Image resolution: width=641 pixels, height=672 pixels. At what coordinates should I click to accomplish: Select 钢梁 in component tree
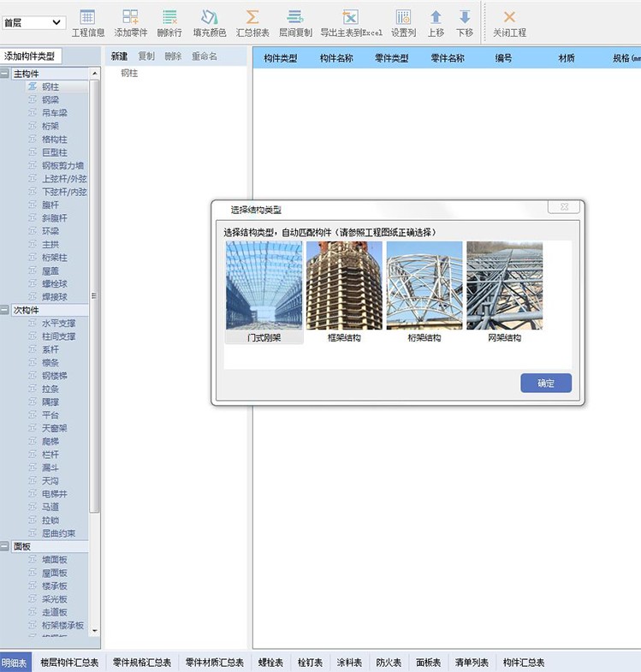tap(50, 100)
